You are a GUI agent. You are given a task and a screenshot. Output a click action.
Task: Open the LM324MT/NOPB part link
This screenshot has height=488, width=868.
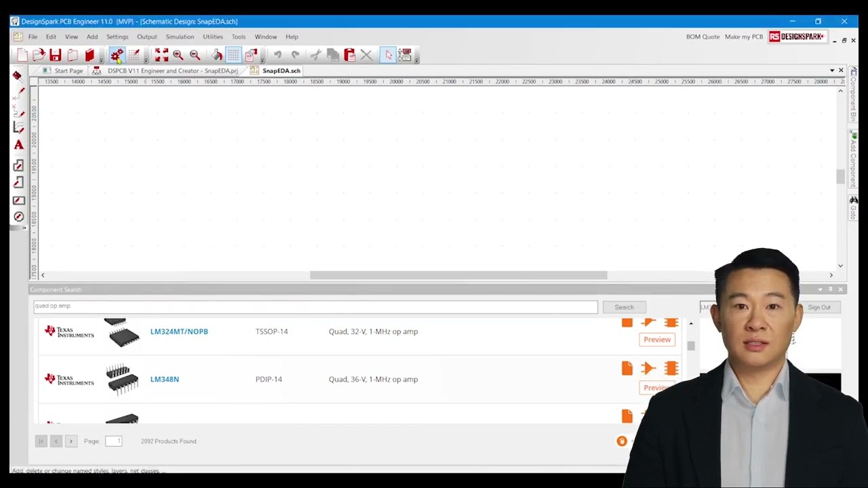point(179,331)
